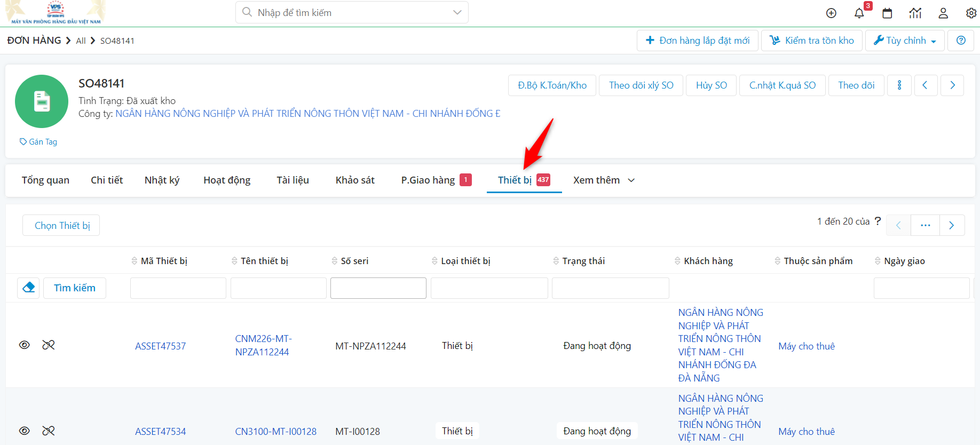The height and width of the screenshot is (445, 980).
Task: Click the Đ.Bộ K.Toán/Kho button
Action: 552,85
